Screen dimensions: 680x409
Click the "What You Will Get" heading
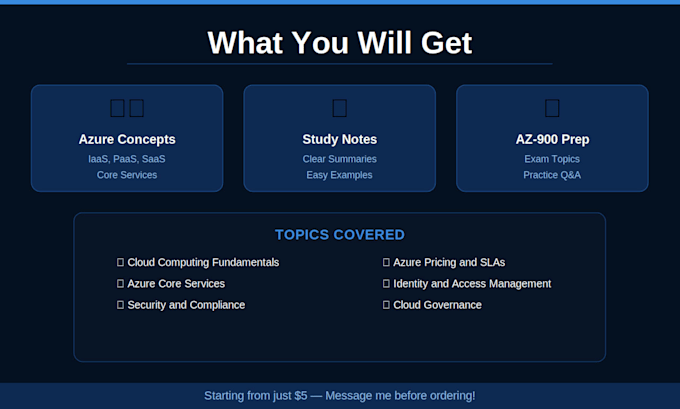click(x=340, y=43)
